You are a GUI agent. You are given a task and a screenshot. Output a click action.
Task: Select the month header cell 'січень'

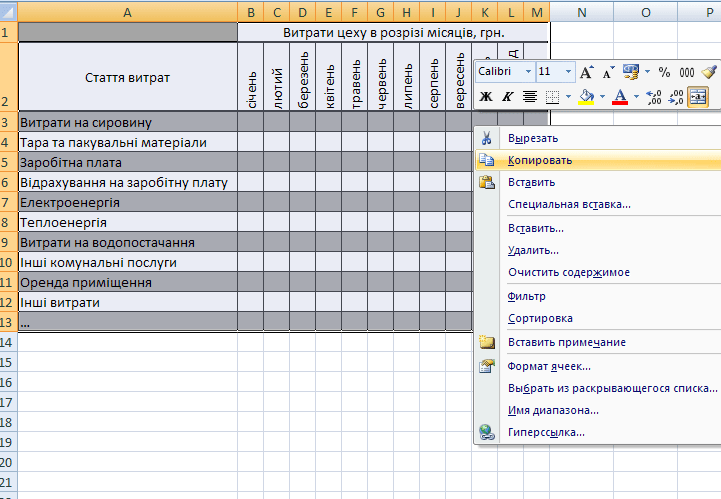[x=251, y=77]
